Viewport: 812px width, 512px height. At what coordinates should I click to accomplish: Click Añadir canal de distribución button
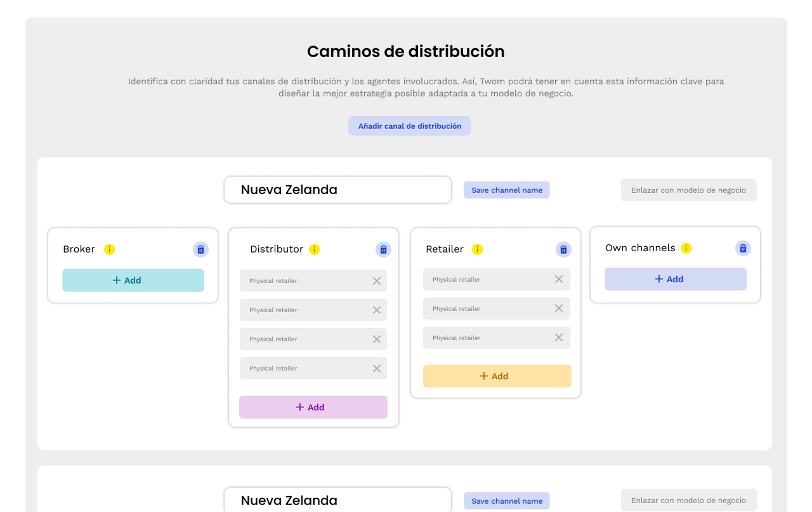click(409, 126)
